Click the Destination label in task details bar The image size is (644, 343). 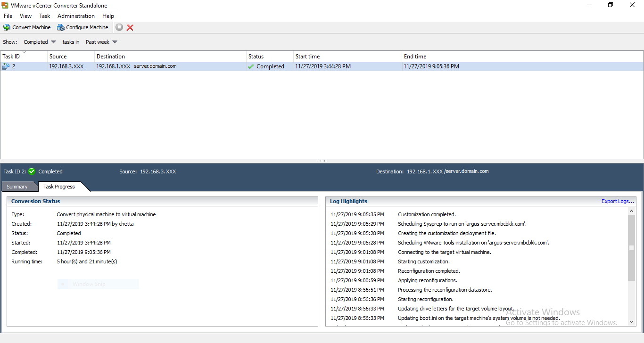[x=390, y=171]
